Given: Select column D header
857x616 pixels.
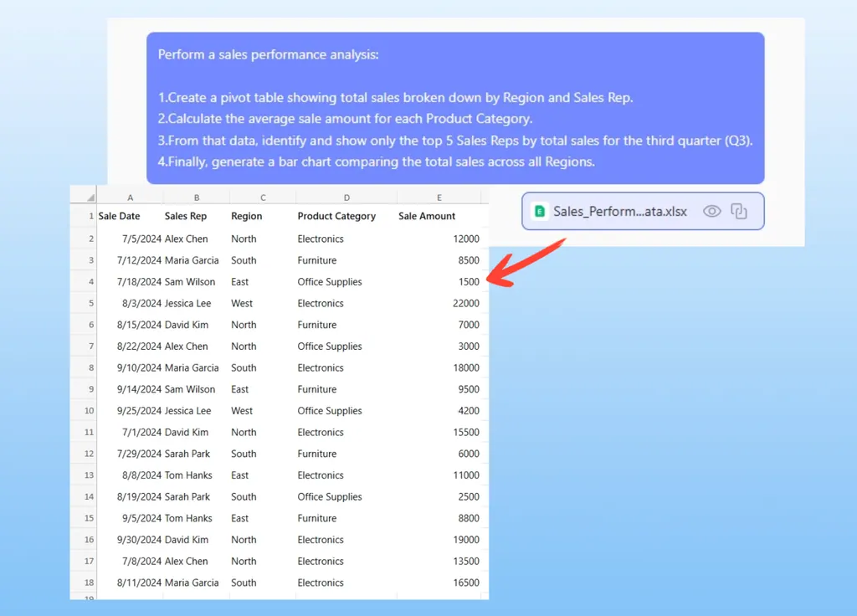Looking at the screenshot, I should tap(346, 198).
